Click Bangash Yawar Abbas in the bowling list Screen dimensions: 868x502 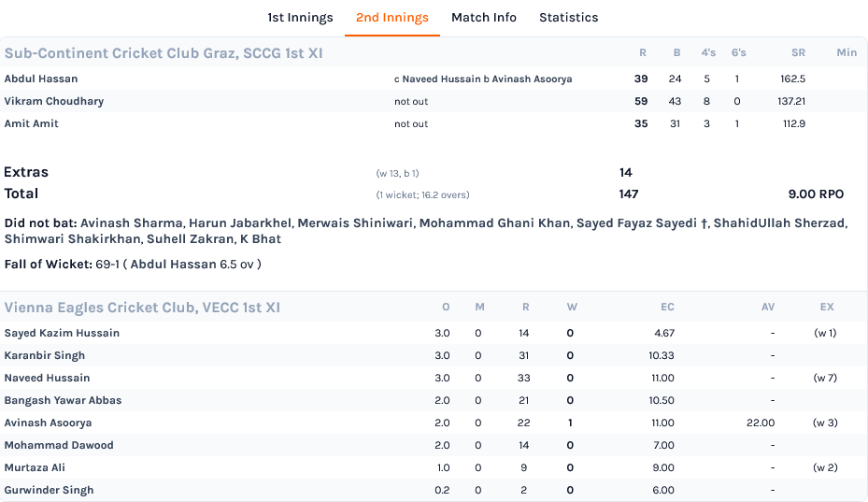64,401
